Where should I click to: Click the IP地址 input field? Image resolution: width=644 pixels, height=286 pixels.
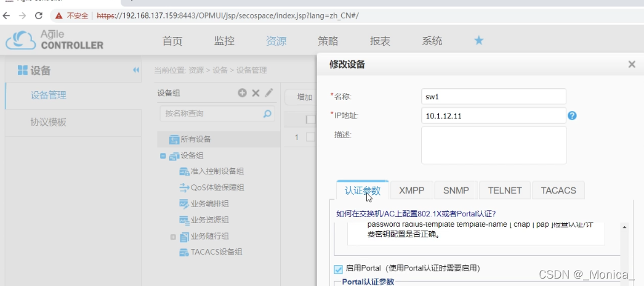[494, 116]
